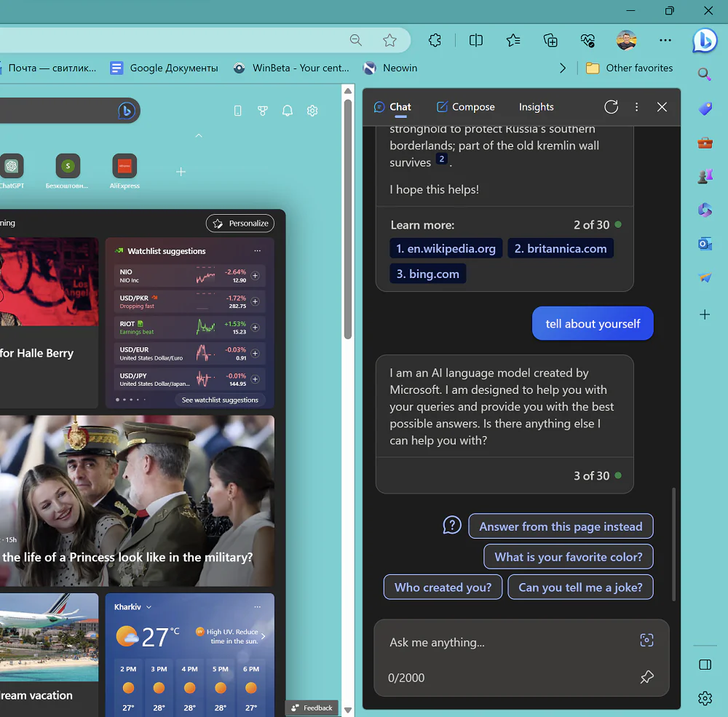Switch to the Insights tab

(x=537, y=107)
